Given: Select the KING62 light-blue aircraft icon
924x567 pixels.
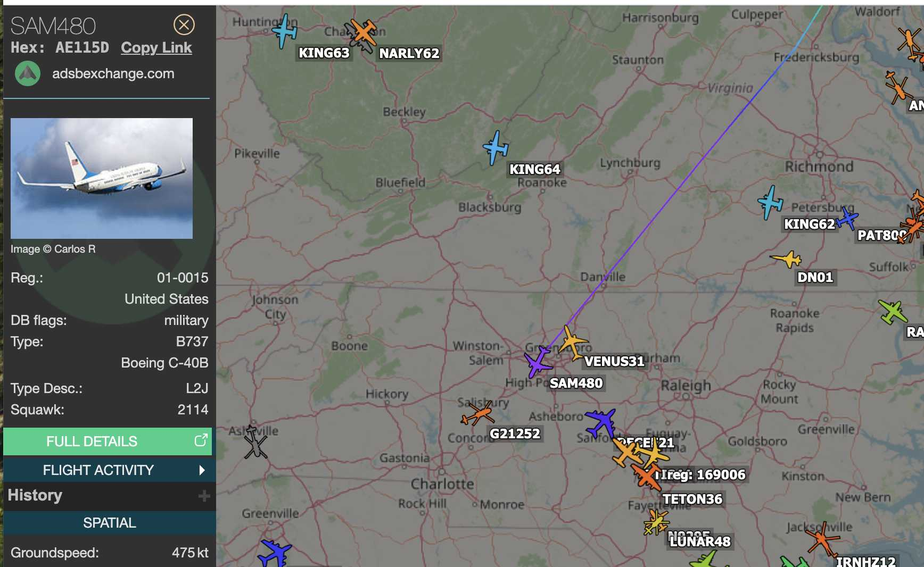Looking at the screenshot, I should 770,202.
